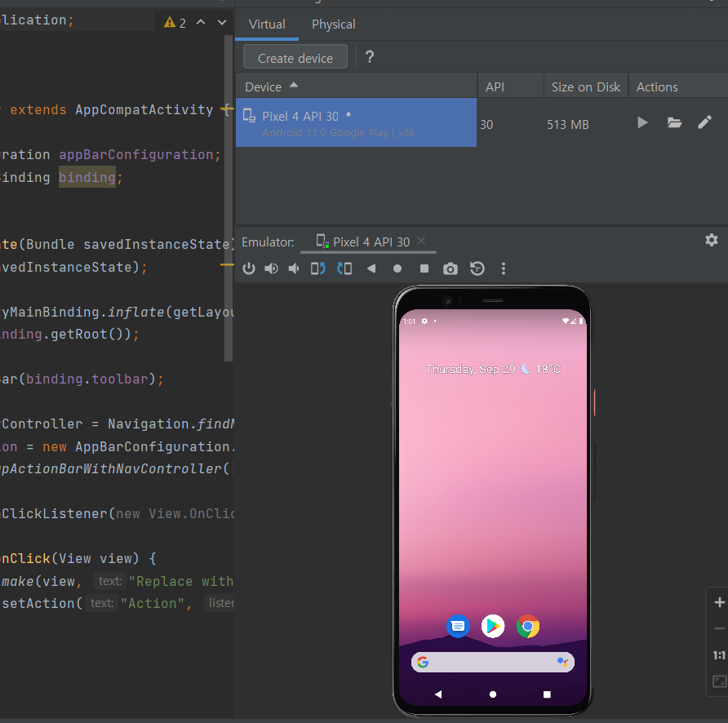Click the 513 MB size value
The height and width of the screenshot is (723, 728).
point(568,125)
